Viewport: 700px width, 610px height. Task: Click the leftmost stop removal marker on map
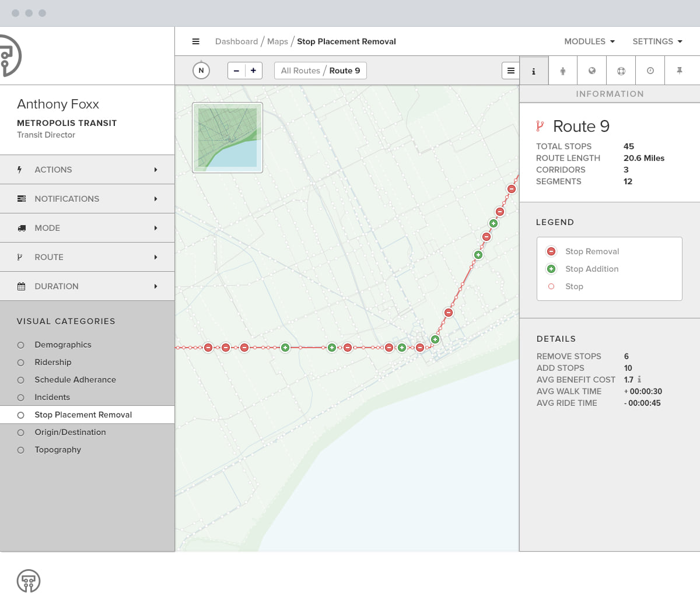[208, 348]
